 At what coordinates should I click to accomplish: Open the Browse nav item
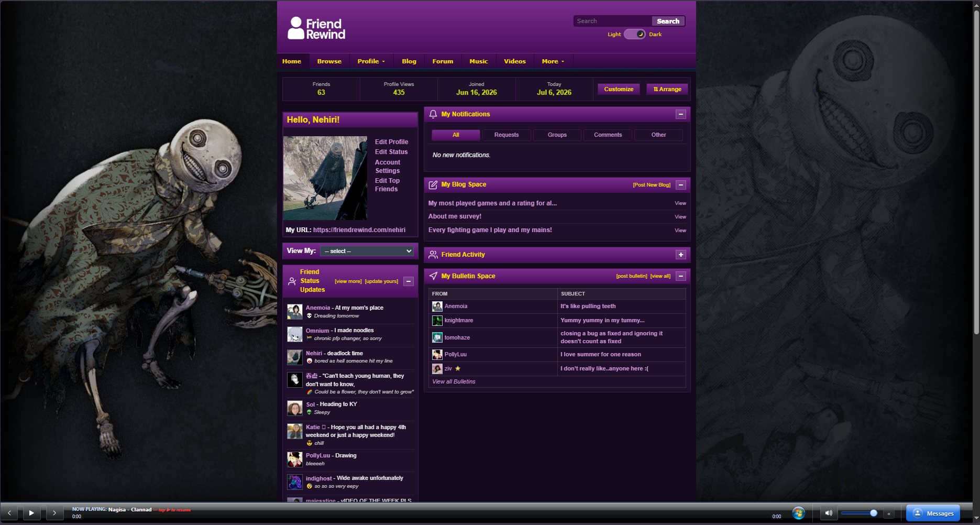[329, 61]
